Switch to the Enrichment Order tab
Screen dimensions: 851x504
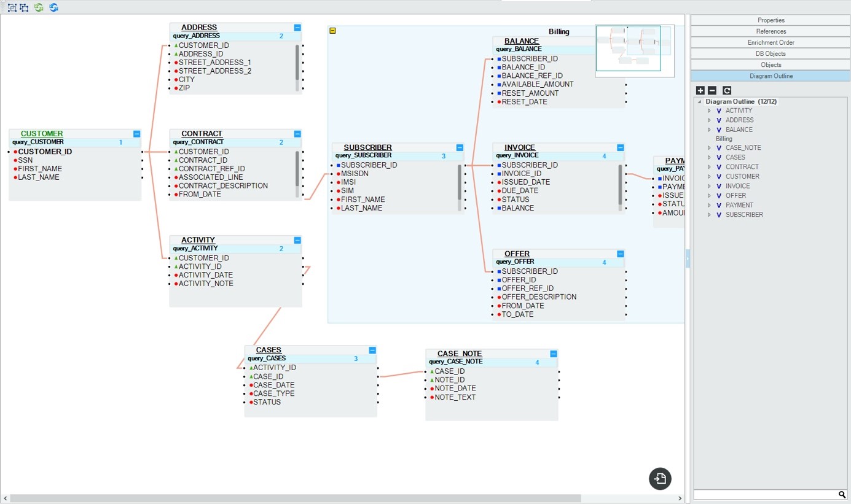(771, 42)
